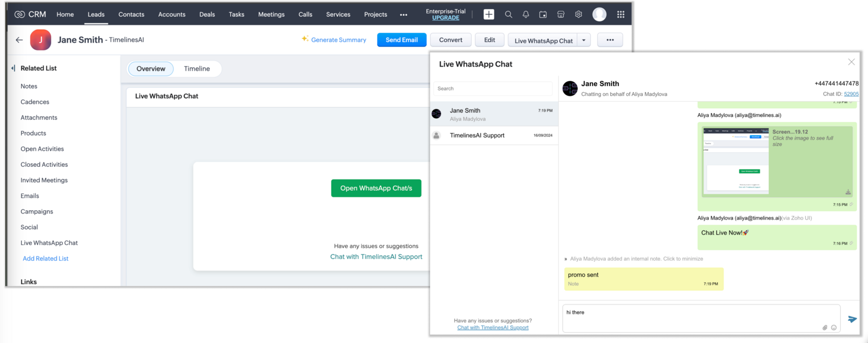The height and width of the screenshot is (343, 868).
Task: Click the green Open WhatsApp Chat/s button
Action: 376,188
